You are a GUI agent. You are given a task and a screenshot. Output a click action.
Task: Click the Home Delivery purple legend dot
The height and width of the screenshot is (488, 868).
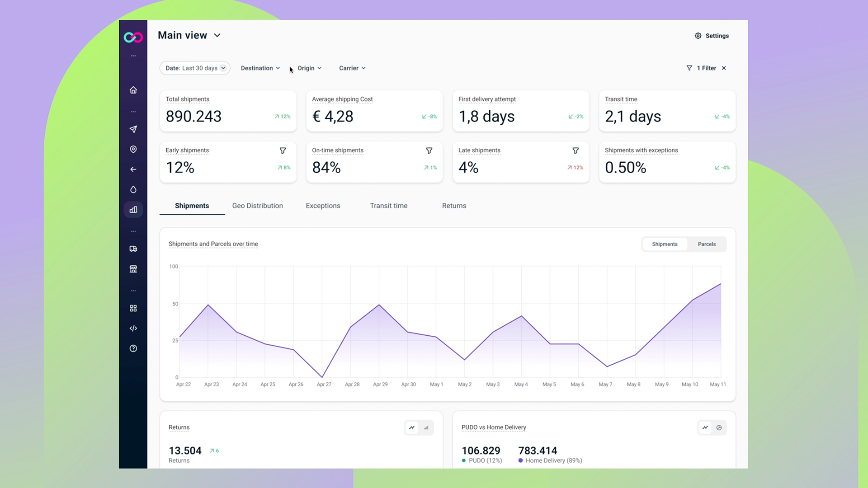[521, 460]
